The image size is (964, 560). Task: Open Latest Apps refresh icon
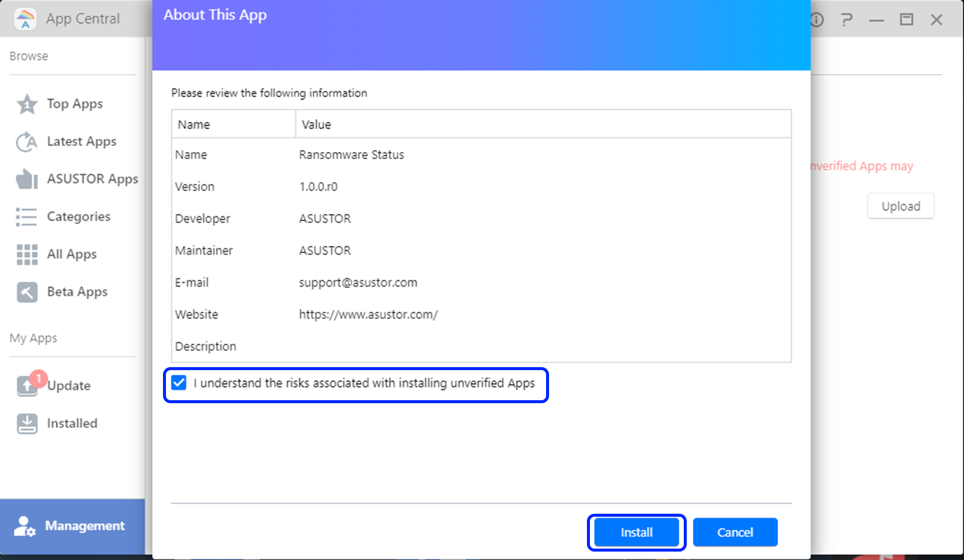(27, 142)
